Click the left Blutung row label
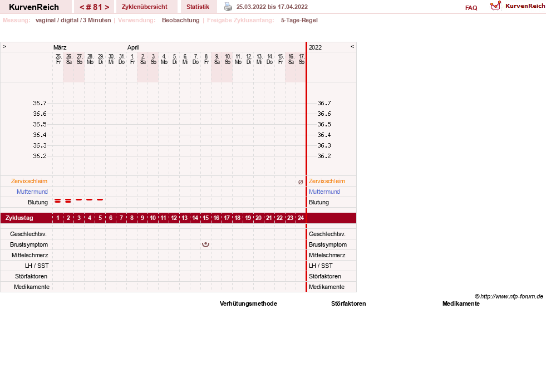 point(38,203)
